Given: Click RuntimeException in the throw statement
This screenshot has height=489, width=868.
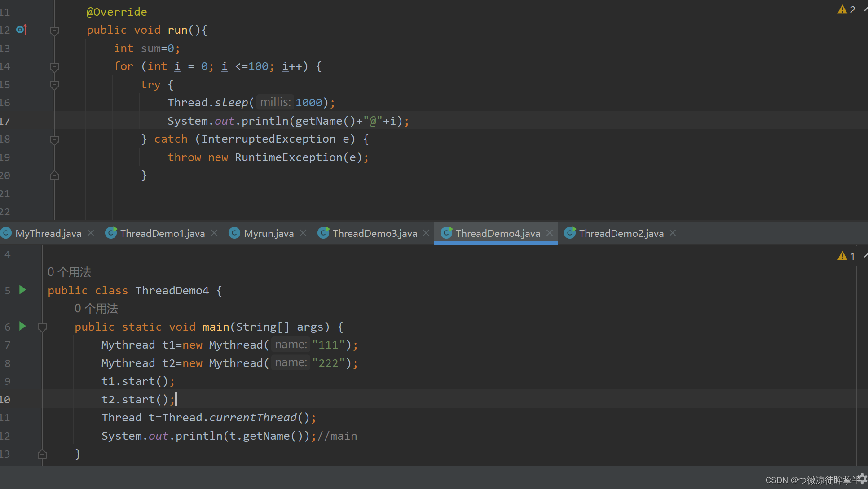Looking at the screenshot, I should coord(289,157).
